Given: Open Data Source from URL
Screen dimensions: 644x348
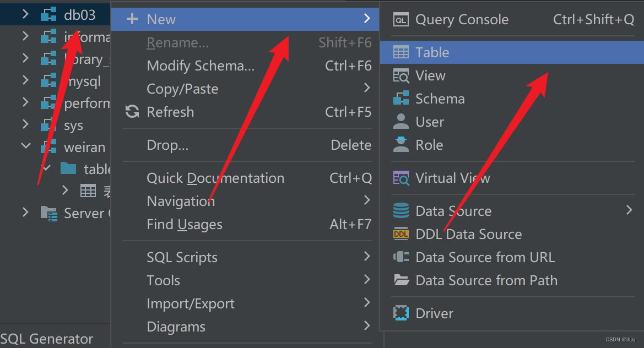Looking at the screenshot, I should [485, 257].
